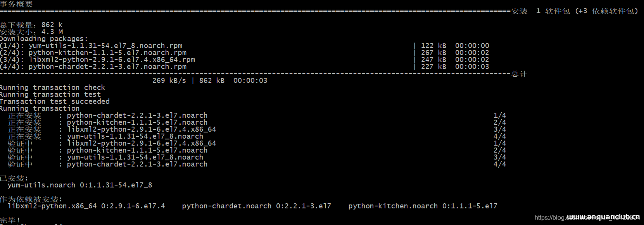Click the first 正在安装 python-chardet line
Screen dimensions: 644x225
point(257,115)
